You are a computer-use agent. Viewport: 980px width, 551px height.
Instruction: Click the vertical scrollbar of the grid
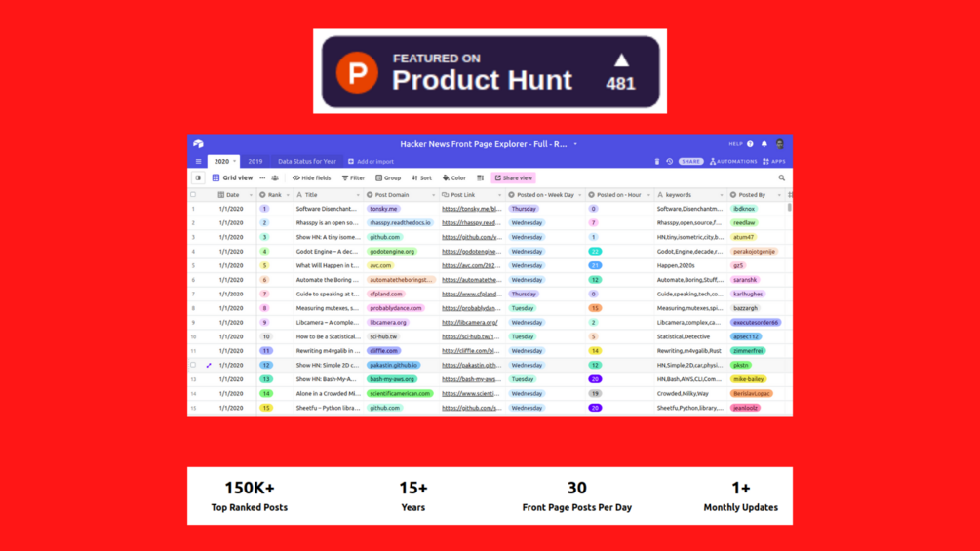790,207
